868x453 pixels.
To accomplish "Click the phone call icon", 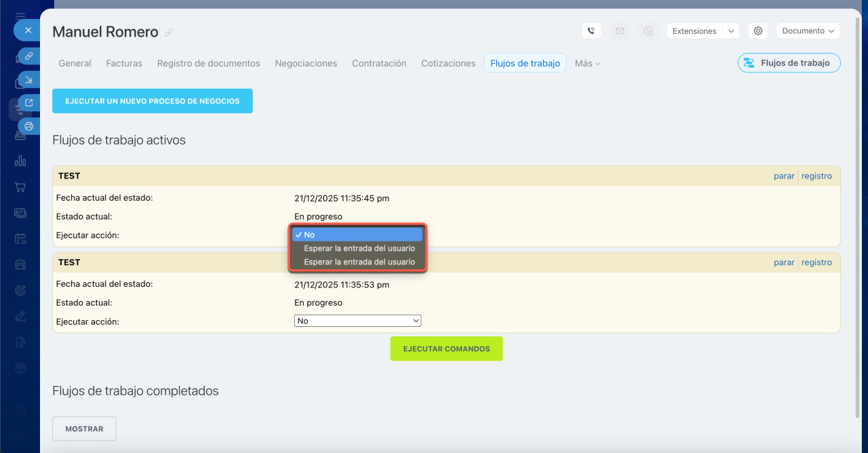I will click(591, 31).
